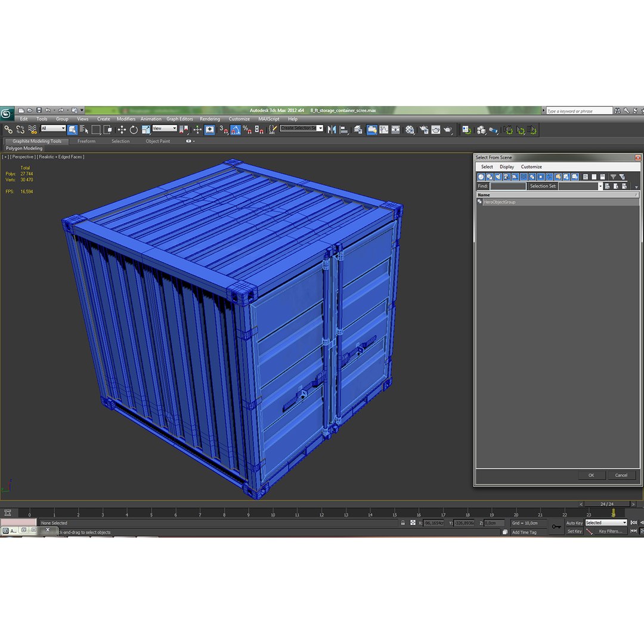Viewport: 644px width, 644px height.
Task: Select the Select and Rotate tool
Action: coord(134,130)
